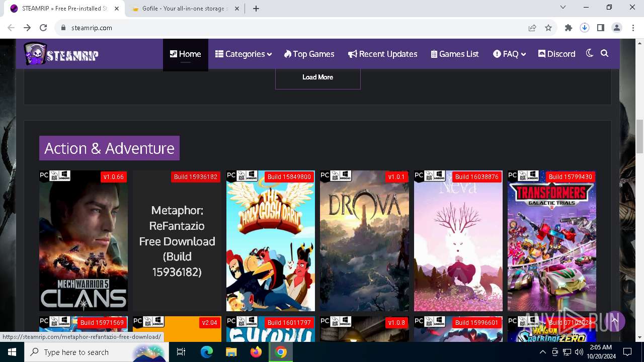Open the Top Games page
The image size is (644, 362).
(x=309, y=54)
